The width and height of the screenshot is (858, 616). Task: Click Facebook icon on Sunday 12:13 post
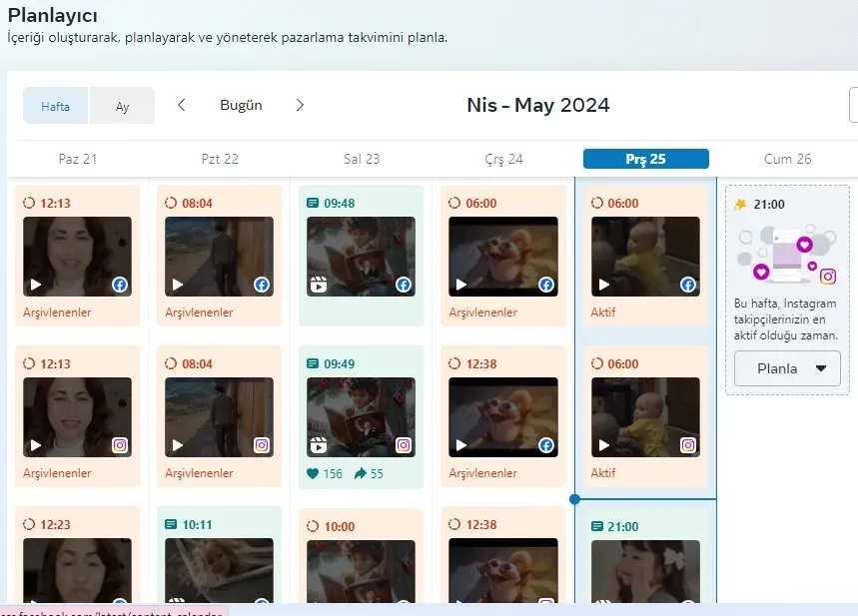(120, 285)
